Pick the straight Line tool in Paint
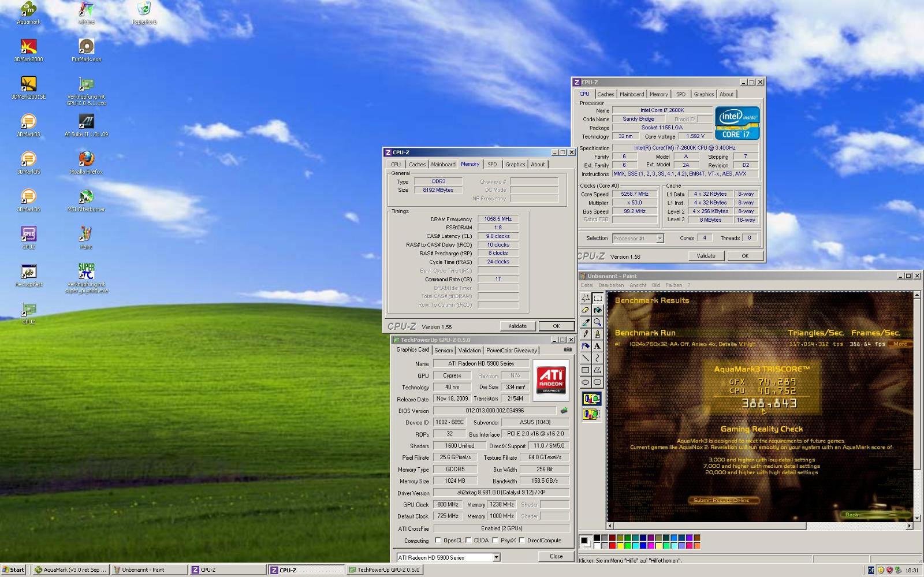This screenshot has width=924, height=577. 585,358
